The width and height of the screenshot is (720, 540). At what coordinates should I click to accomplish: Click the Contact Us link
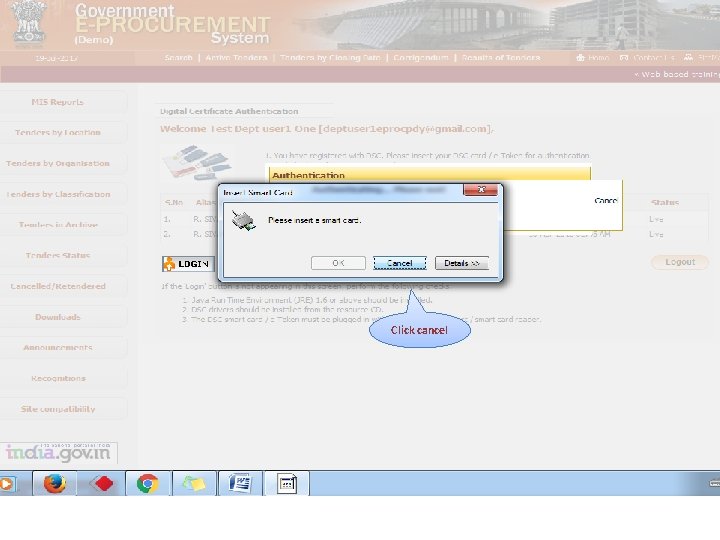(x=647, y=58)
